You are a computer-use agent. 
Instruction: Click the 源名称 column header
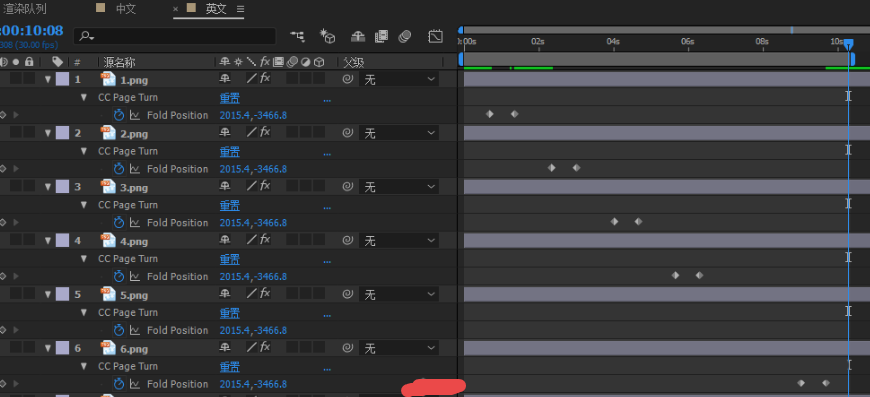coord(119,62)
